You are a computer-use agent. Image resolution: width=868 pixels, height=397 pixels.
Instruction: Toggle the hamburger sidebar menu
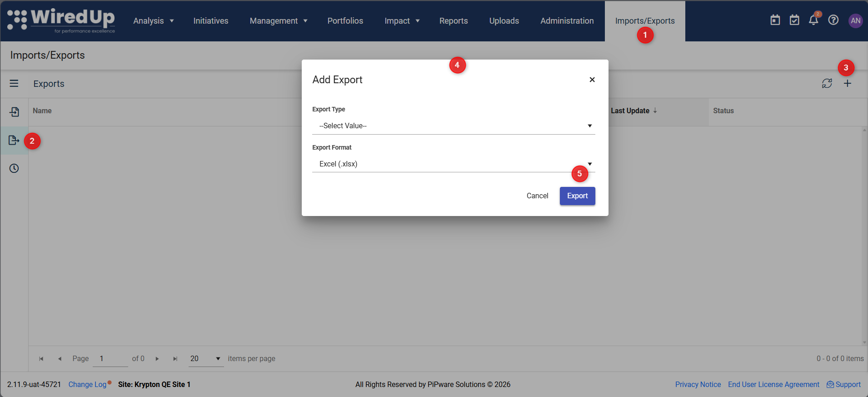14,84
